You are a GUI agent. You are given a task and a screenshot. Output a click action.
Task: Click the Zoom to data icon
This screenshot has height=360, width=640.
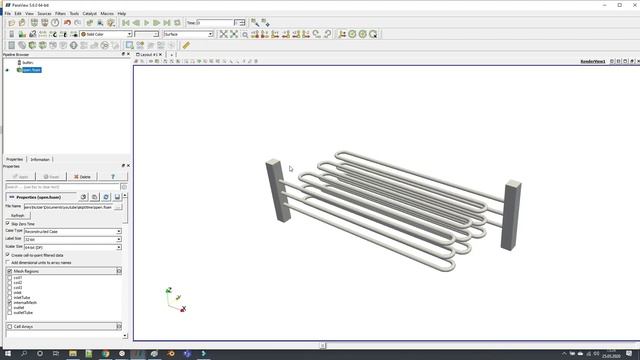(234, 34)
